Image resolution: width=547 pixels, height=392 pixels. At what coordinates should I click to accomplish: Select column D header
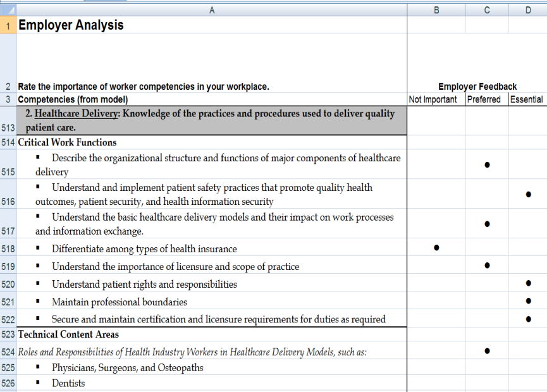click(527, 10)
